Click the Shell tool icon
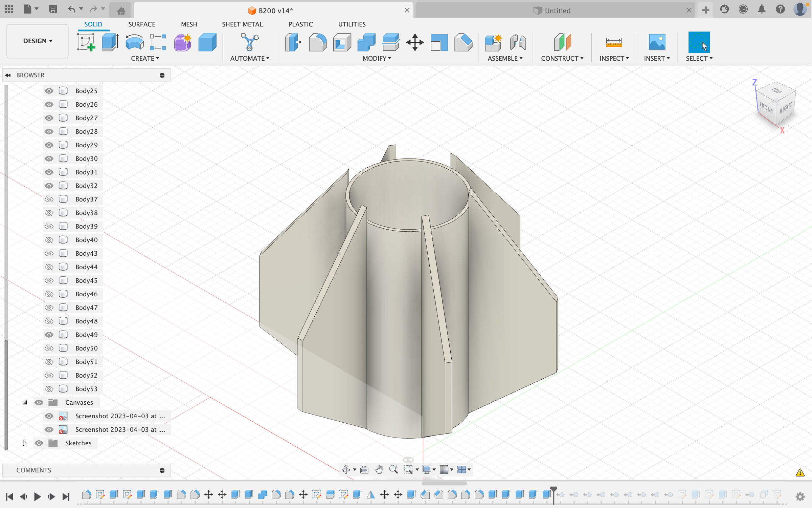The image size is (812, 508). tap(342, 43)
